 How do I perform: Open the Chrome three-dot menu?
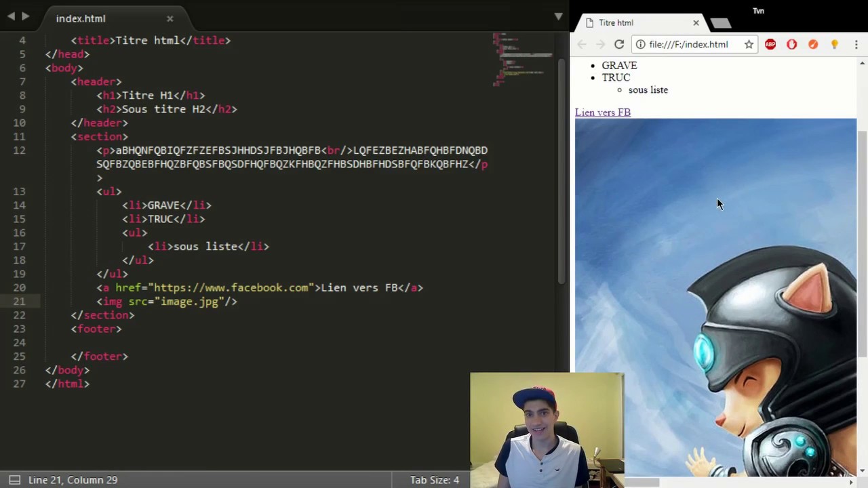click(856, 44)
